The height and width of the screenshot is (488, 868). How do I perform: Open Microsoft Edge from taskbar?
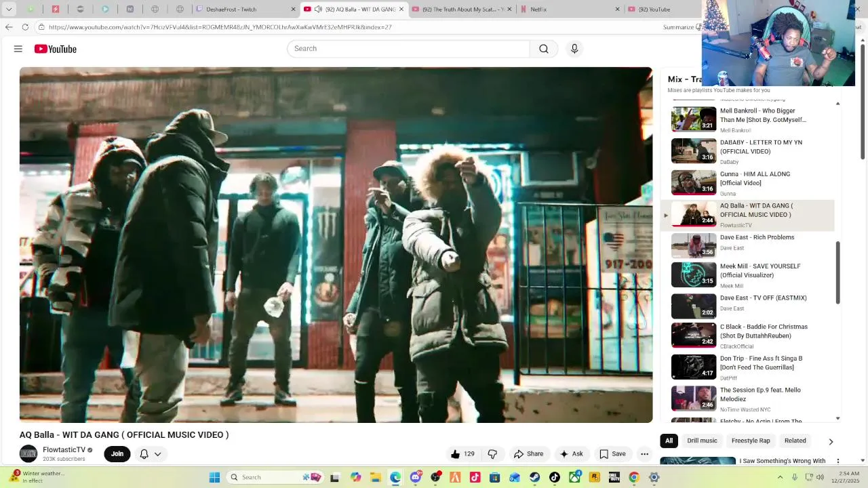pyautogui.click(x=395, y=477)
